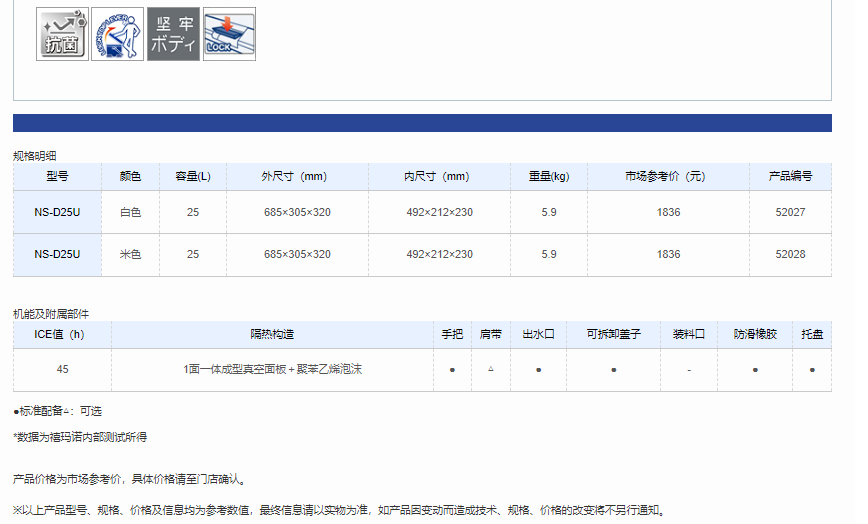Click product number 52028
868x524 pixels.
790,255
